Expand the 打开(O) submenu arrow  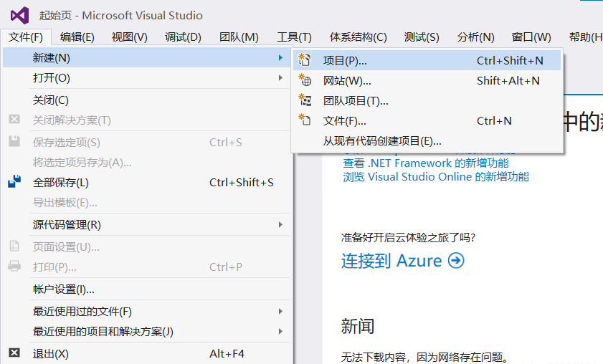coord(280,77)
